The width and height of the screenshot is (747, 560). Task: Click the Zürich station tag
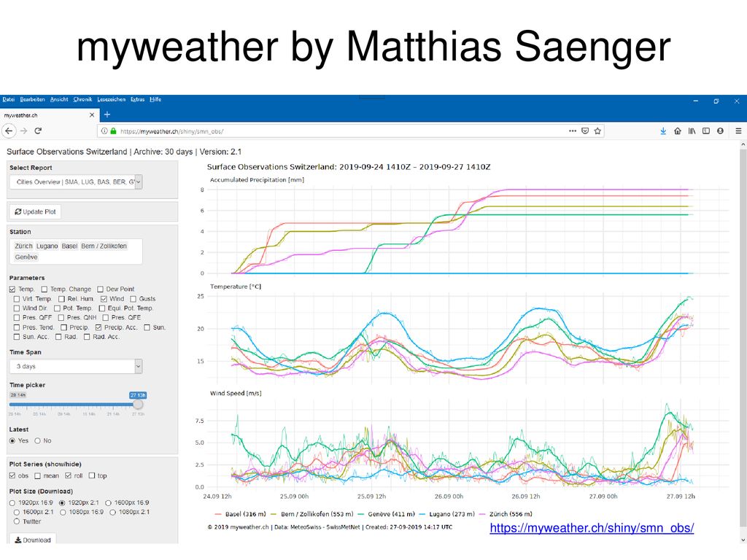point(23,246)
